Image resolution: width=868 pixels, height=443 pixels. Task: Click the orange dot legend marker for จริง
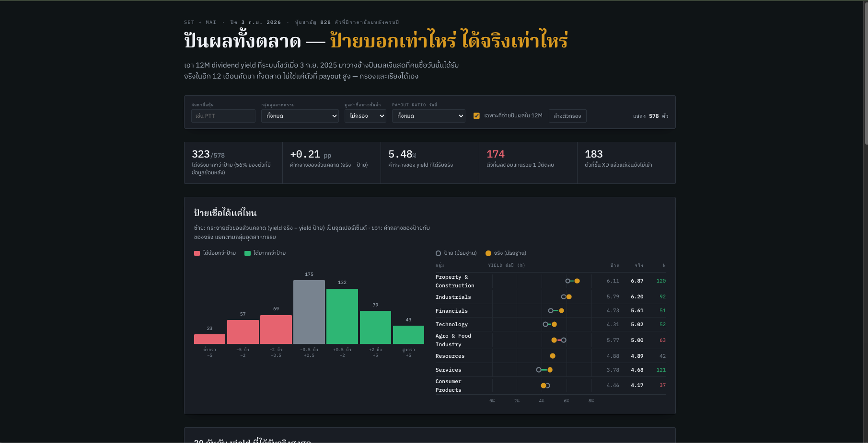[488, 253]
